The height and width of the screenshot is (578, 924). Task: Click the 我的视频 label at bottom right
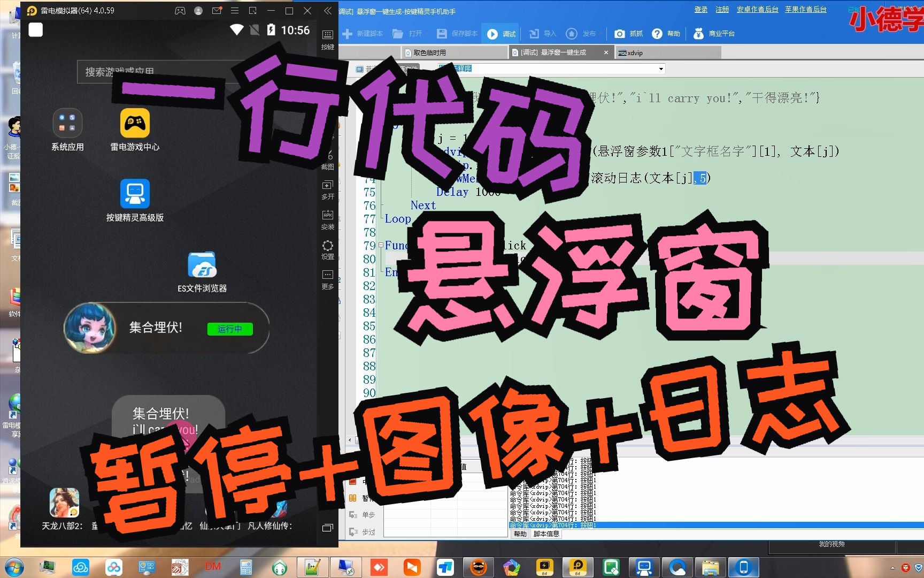(832, 544)
